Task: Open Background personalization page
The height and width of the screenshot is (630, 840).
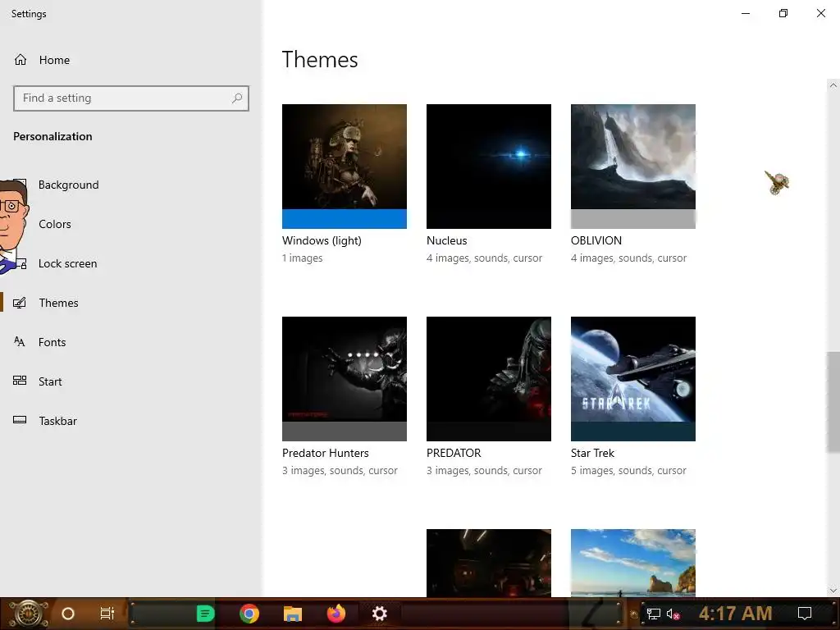Action: click(x=68, y=185)
